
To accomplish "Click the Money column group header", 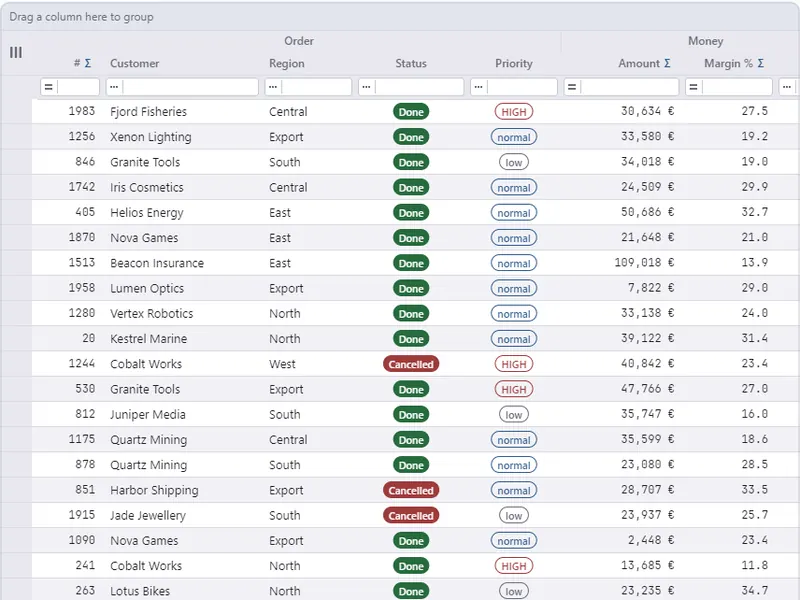I will [x=706, y=41].
